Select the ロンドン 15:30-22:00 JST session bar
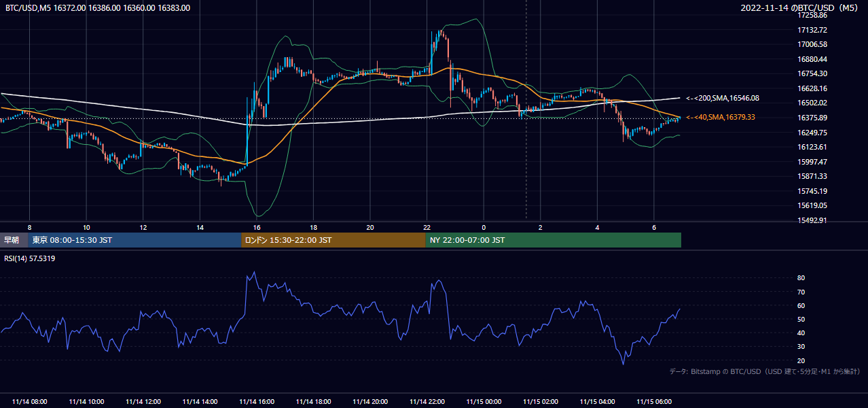The image size is (868, 408). (x=333, y=240)
